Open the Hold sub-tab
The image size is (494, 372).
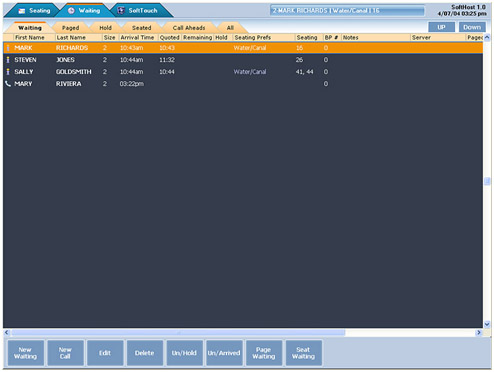pos(105,28)
